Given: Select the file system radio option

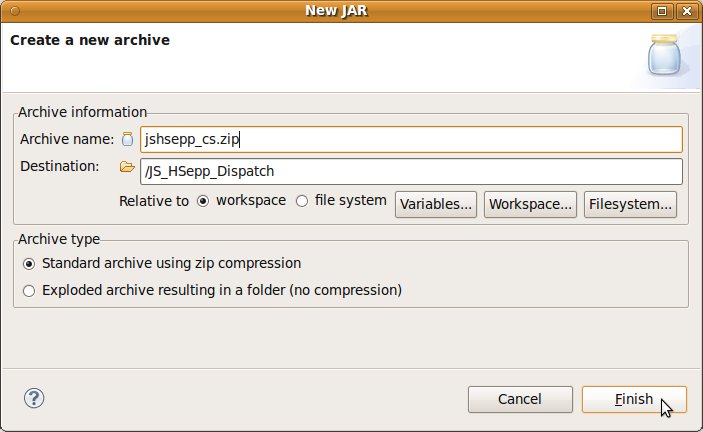Looking at the screenshot, I should pyautogui.click(x=303, y=201).
